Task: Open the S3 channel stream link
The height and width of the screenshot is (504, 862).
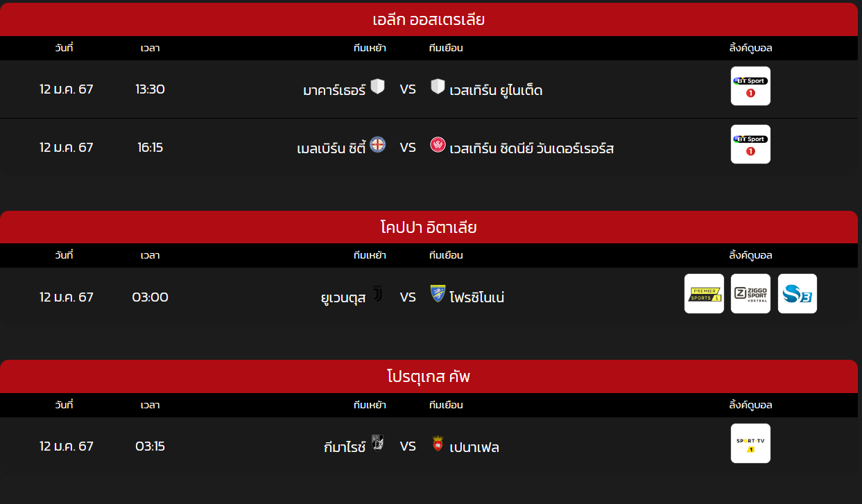Action: coord(798,293)
